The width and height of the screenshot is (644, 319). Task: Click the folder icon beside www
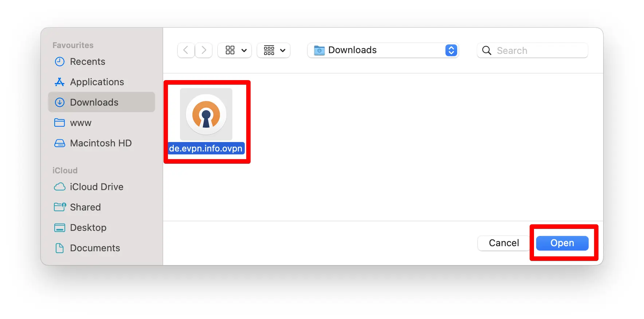pyautogui.click(x=59, y=123)
